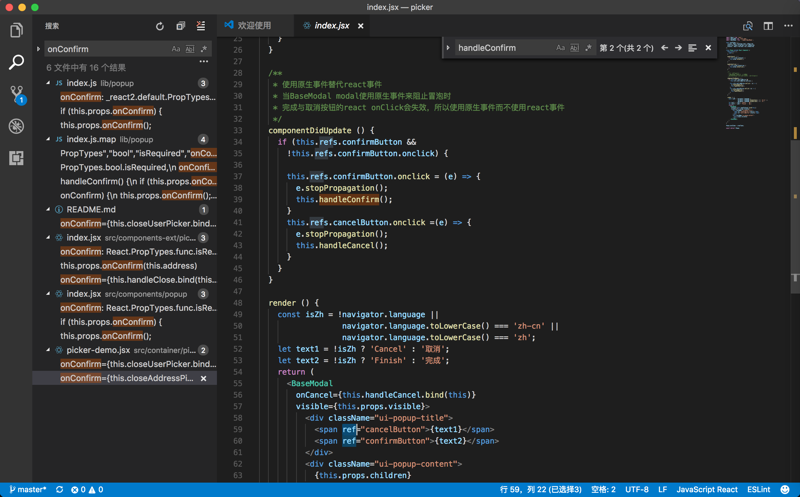This screenshot has height=497, width=800.
Task: Expand replace field in sidebar search
Action: pos(39,49)
